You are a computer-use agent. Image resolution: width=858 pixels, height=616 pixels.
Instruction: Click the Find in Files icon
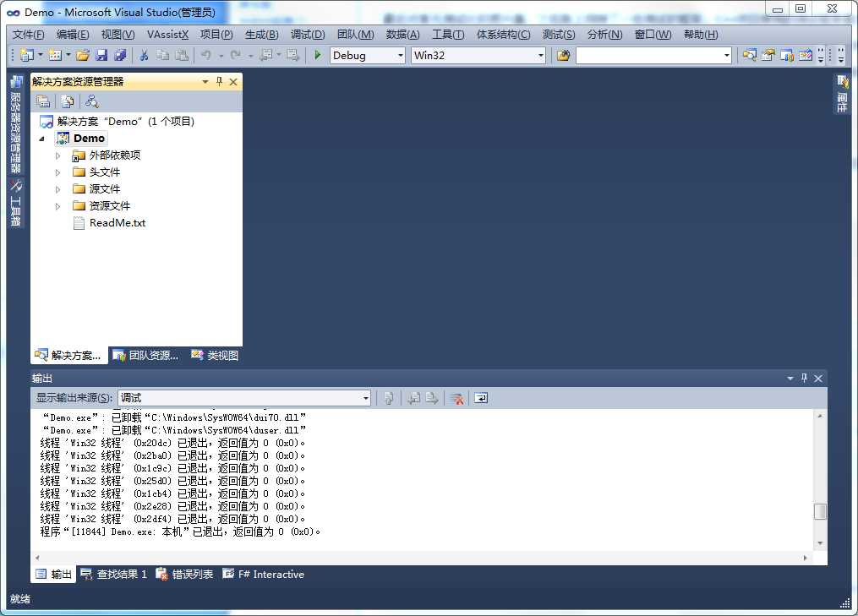pyautogui.click(x=563, y=55)
